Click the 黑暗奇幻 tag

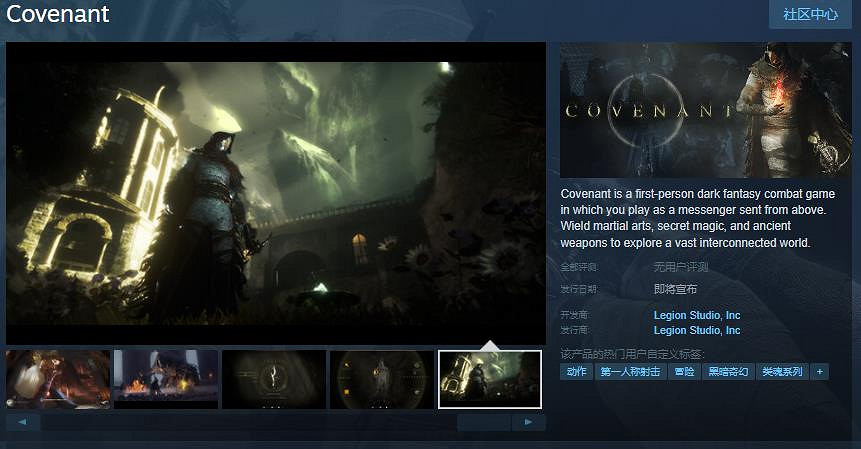click(x=728, y=372)
